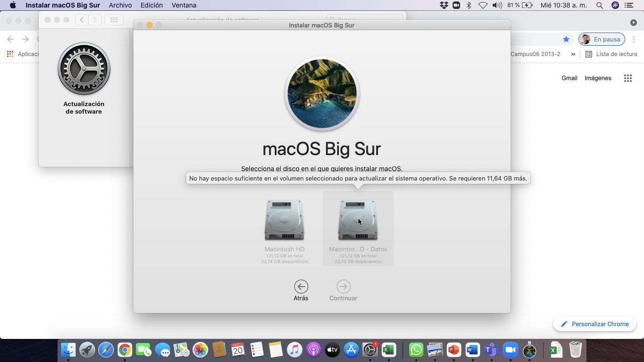Open Podcasts from the Dock

(314, 350)
